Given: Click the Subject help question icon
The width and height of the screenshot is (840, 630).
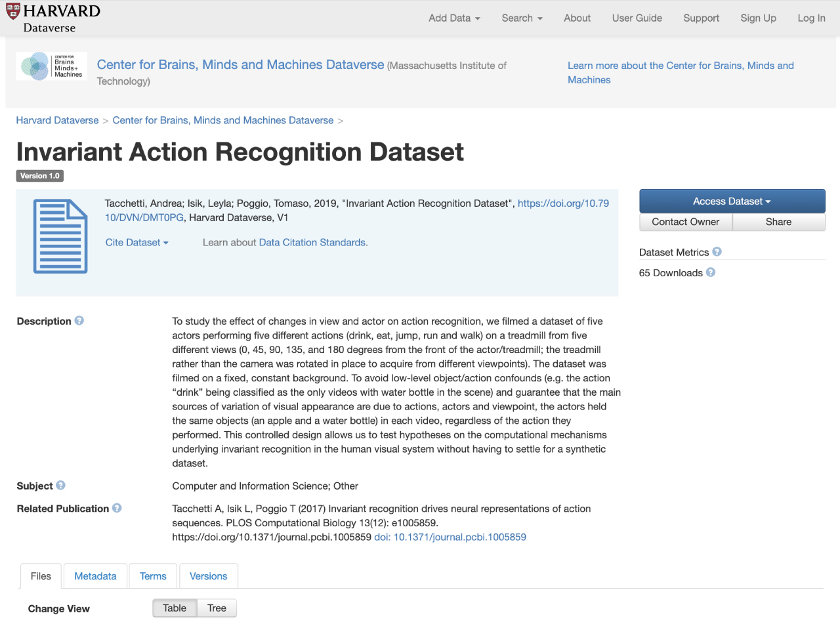Looking at the screenshot, I should pyautogui.click(x=60, y=486).
